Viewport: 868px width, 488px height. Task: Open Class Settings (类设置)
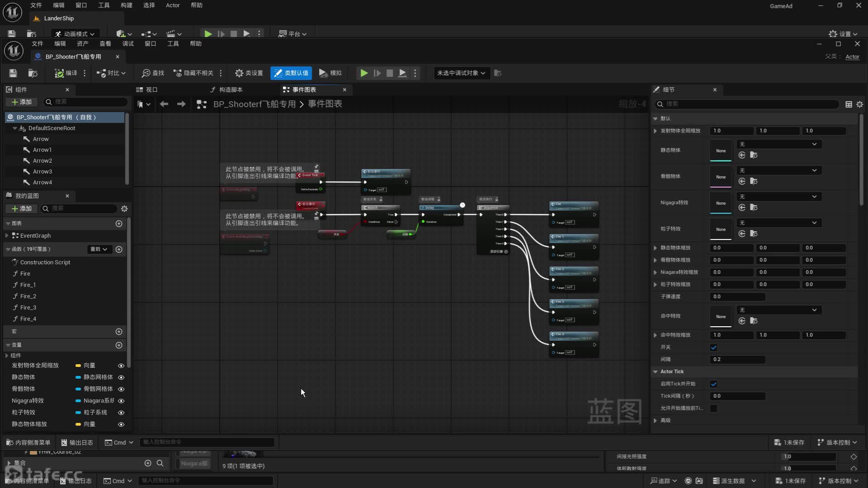[249, 73]
